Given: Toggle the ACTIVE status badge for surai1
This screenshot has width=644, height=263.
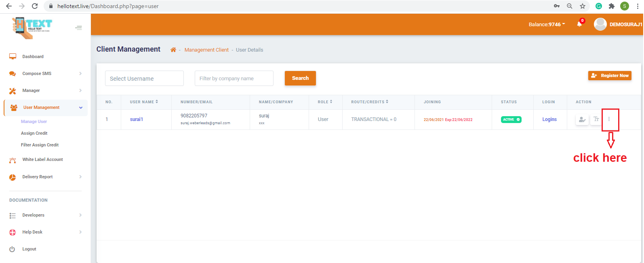Looking at the screenshot, I should point(511,119).
